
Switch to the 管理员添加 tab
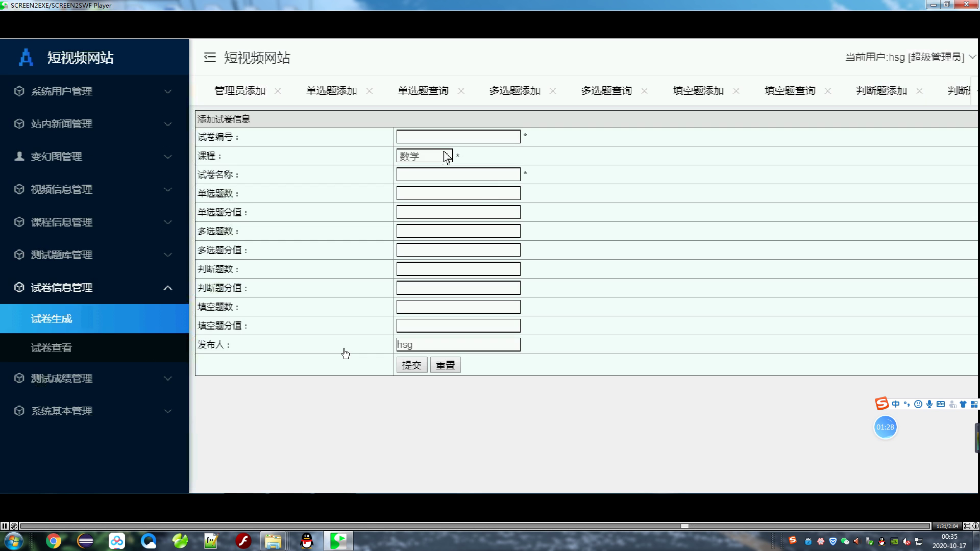click(x=240, y=91)
